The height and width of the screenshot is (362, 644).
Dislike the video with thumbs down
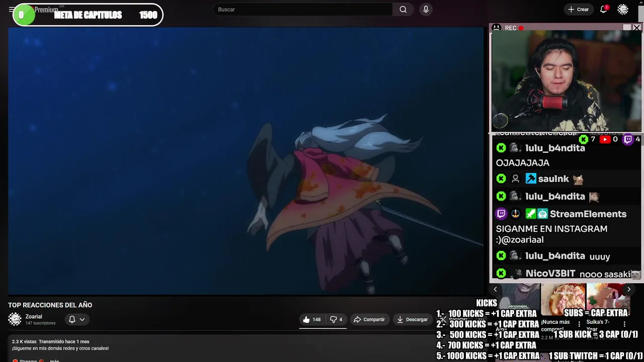coord(336,319)
